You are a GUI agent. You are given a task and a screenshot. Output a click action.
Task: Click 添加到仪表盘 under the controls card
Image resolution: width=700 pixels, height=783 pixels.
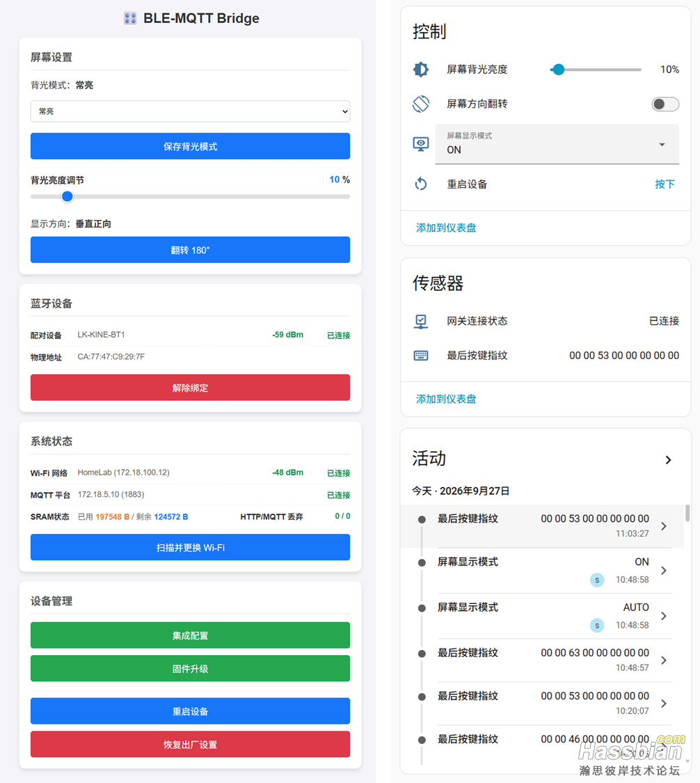[446, 228]
